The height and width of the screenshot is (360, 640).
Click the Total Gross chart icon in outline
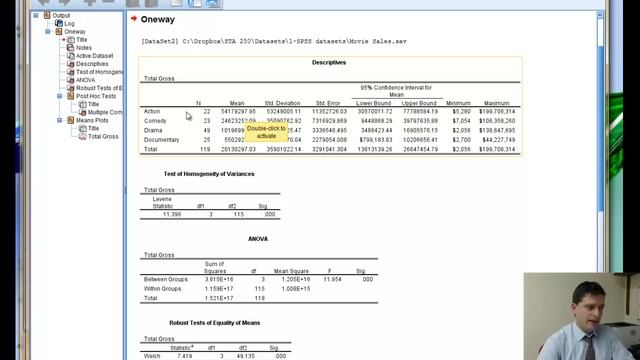[82, 136]
